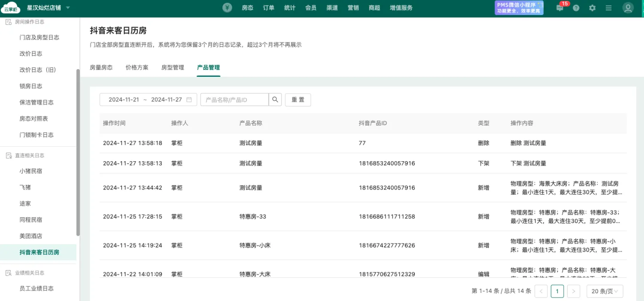This screenshot has height=301, width=644.
Task: Open 小猪民宿 in the sidebar
Action: (x=31, y=171)
